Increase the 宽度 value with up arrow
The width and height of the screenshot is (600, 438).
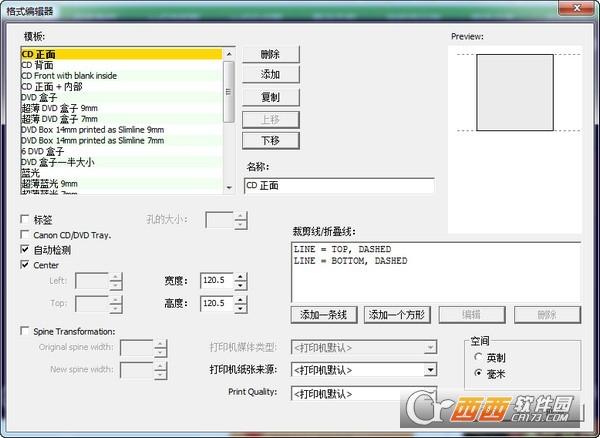pos(240,277)
